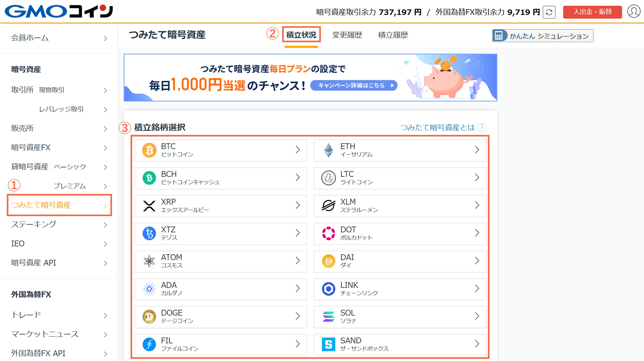The image size is (644, 361).
Task: Select つみたて暗号資産 in the sidebar
Action: pyautogui.click(x=59, y=205)
